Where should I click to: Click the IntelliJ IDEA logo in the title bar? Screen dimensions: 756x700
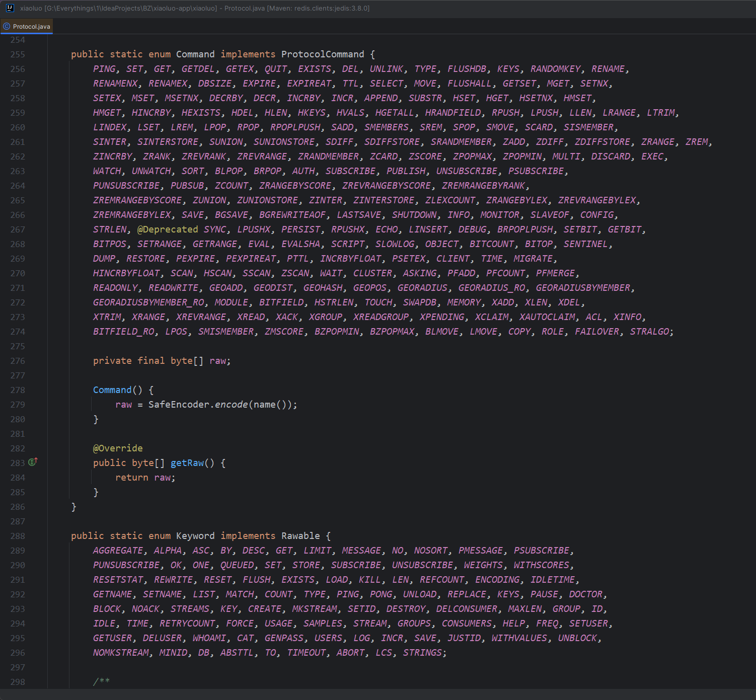[10, 8]
